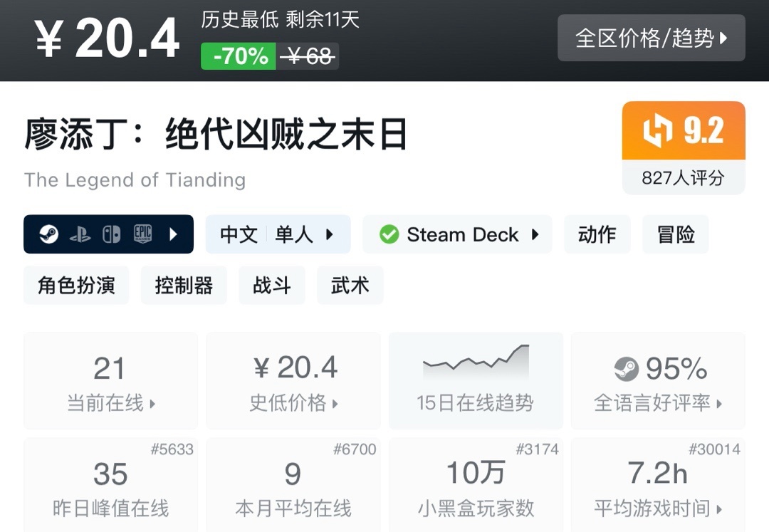
Task: Click the Heybox logo in the 9.2 score badge
Action: 658,132
